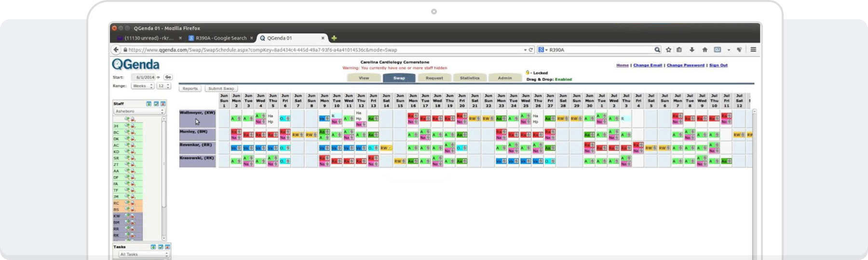Open the search engine selector dropdown

543,50
